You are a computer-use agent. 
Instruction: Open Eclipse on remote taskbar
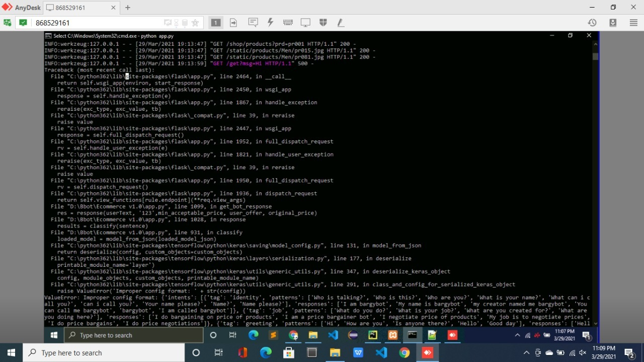353,335
